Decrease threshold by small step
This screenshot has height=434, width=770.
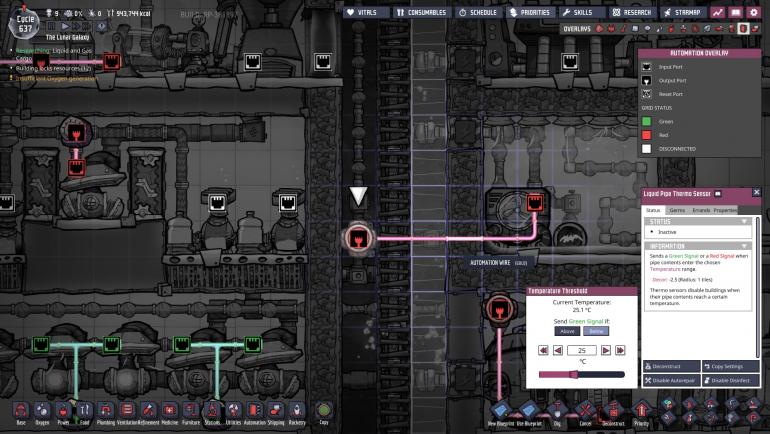click(558, 350)
